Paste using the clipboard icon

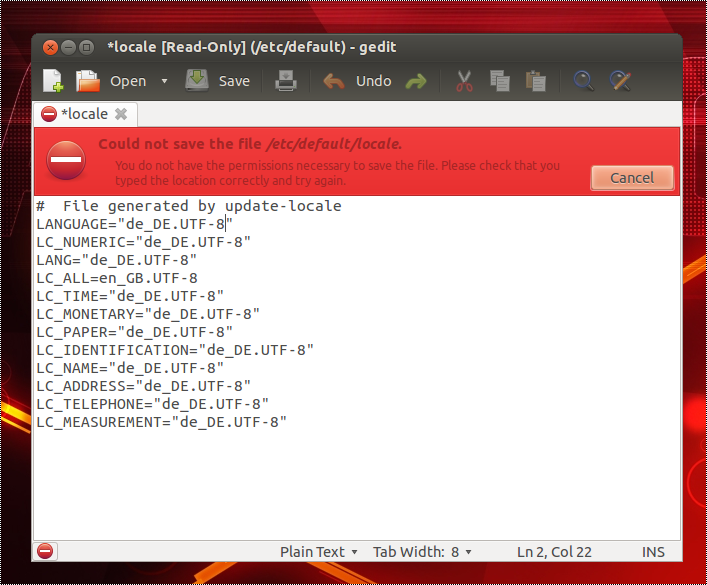pyautogui.click(x=536, y=81)
